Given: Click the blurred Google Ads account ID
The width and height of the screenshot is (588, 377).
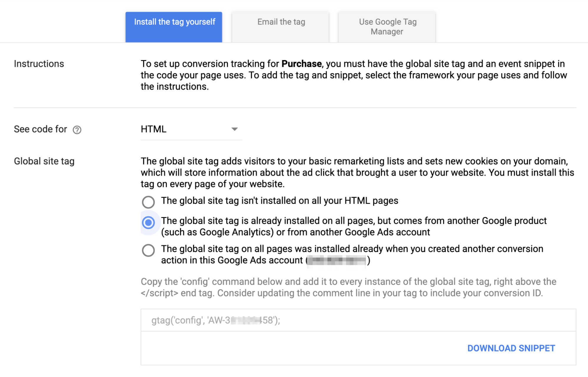Looking at the screenshot, I should point(337,261).
